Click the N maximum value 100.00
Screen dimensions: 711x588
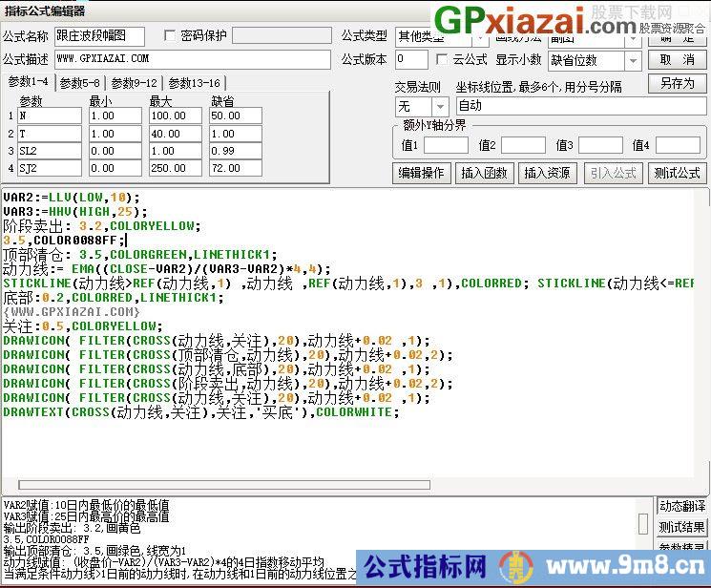pos(176,115)
